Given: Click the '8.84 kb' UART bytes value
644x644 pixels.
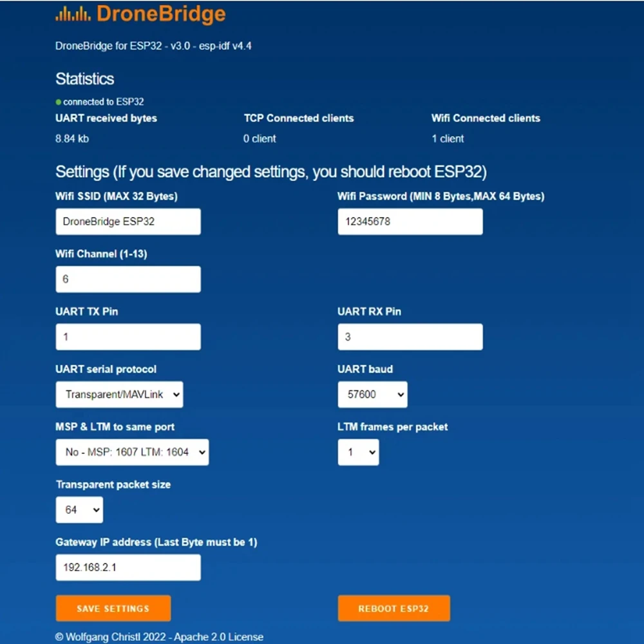Looking at the screenshot, I should point(72,139).
